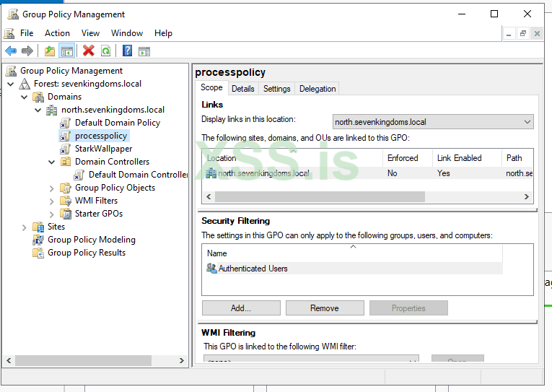This screenshot has width=552, height=392.
Task: Expand the Group Policy Objects node
Action: tap(52, 188)
